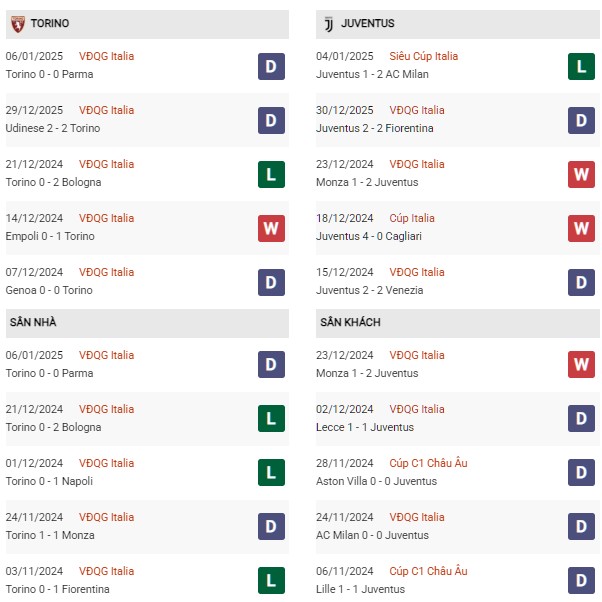Open the Siêu Cúp Italia competition link
602x602 pixels.
click(423, 56)
